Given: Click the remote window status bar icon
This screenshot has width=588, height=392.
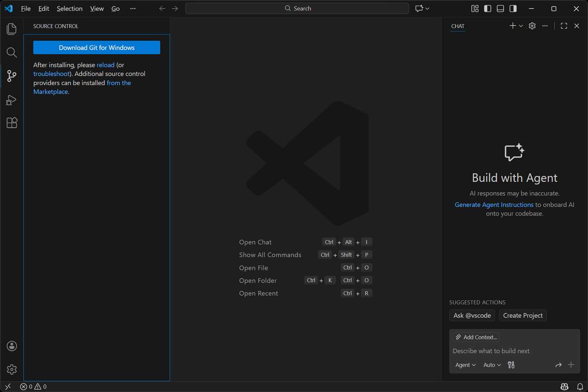Looking at the screenshot, I should [x=8, y=386].
